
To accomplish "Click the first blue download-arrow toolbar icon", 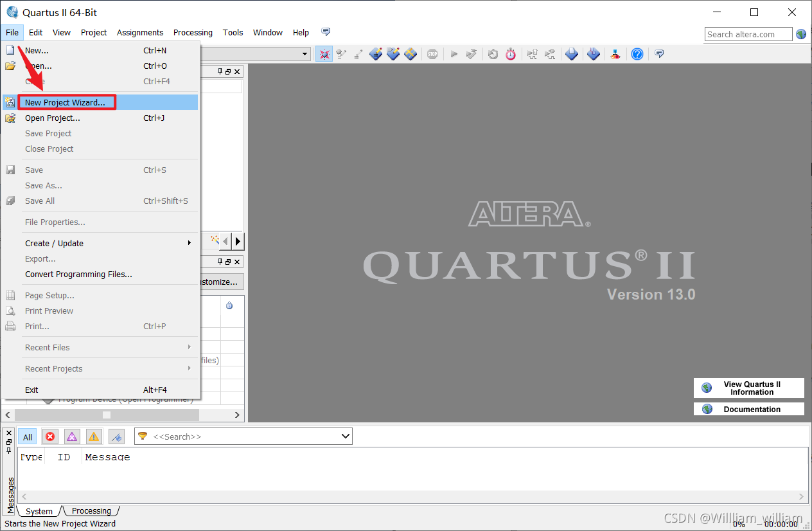I will (572, 54).
